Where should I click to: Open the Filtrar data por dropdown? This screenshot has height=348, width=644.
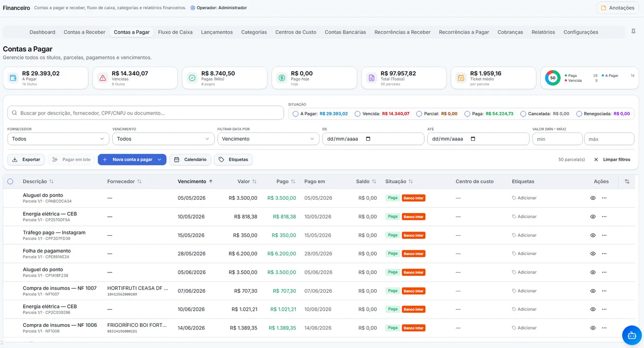coord(268,139)
